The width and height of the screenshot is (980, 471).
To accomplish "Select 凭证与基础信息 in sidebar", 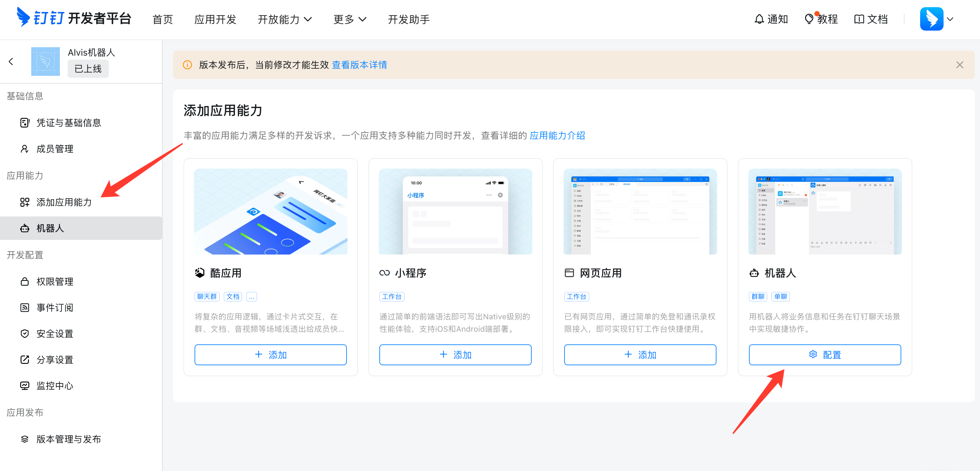I will tap(81, 122).
